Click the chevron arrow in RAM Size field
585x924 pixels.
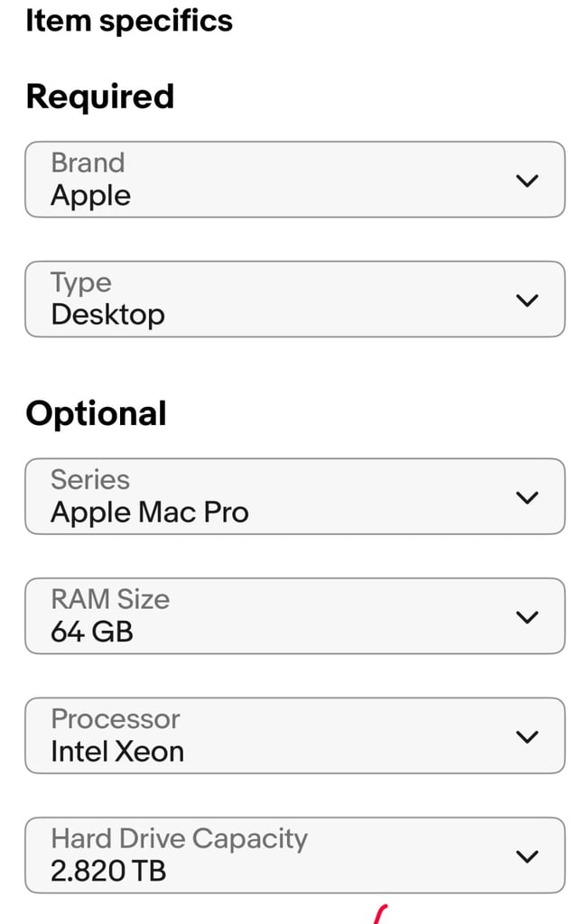[x=526, y=617]
